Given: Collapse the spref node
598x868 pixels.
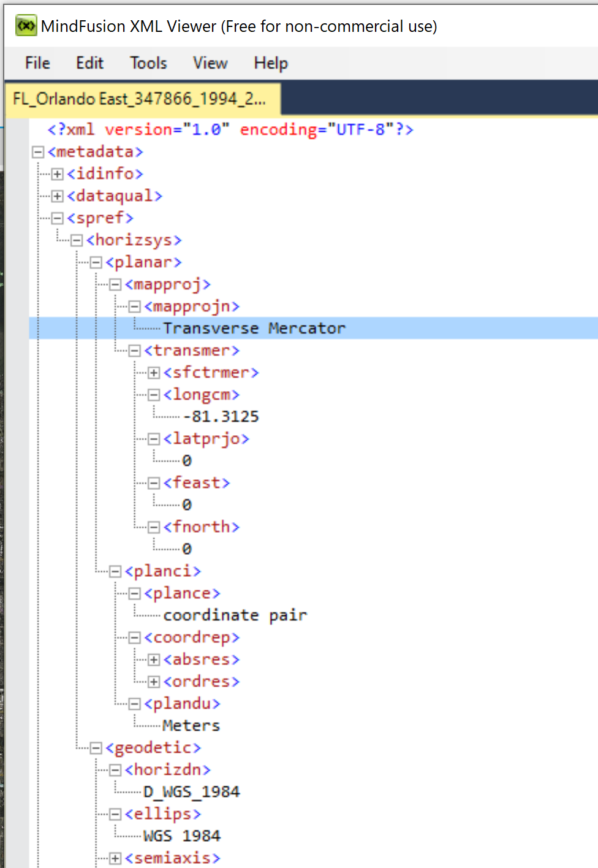Looking at the screenshot, I should pos(56,218).
